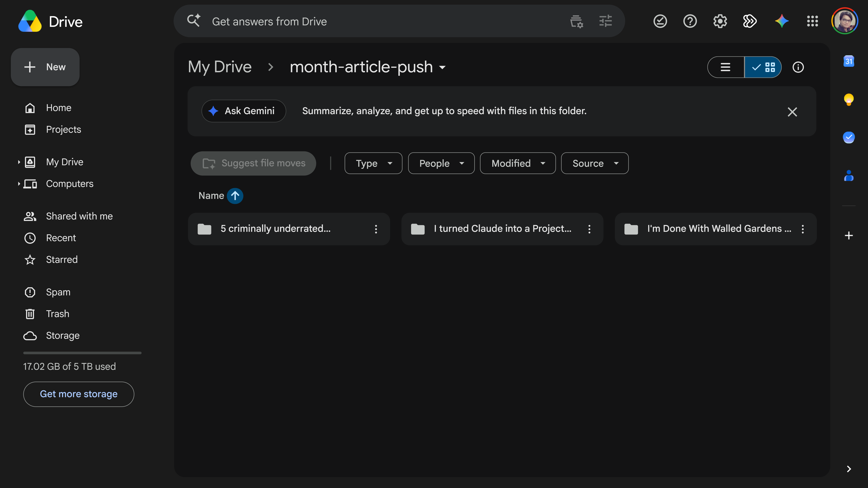868x488 pixels.
Task: Switch to grid layout view
Action: coord(763,67)
